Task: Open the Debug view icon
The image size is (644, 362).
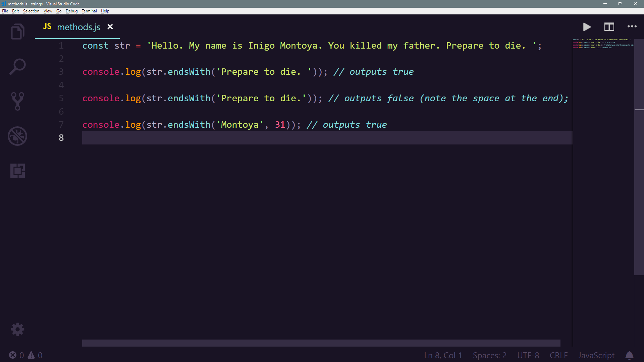Action: (17, 136)
